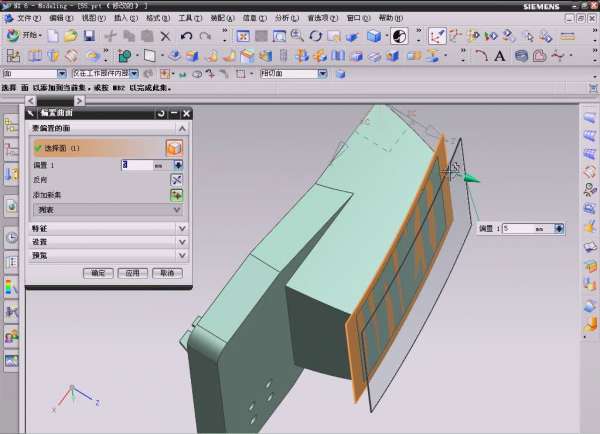Image resolution: width=600 pixels, height=434 pixels.
Task: Open the selection filter dropdown reading 面
Action: click(61, 73)
